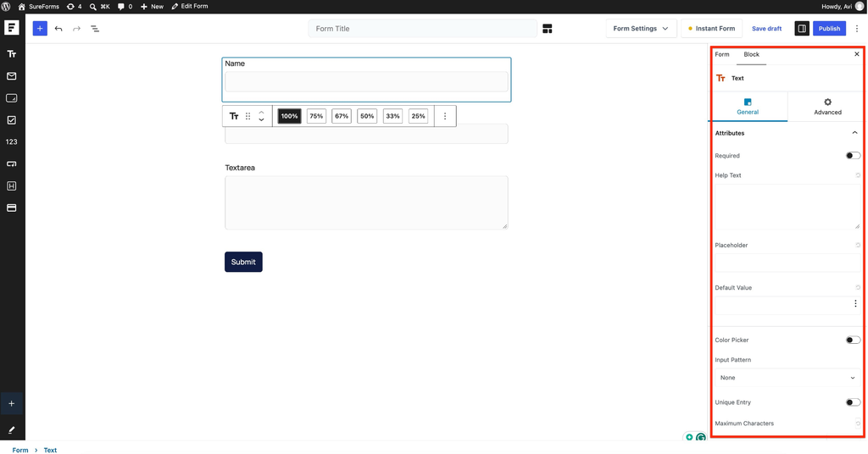This screenshot has height=454, width=868.
Task: Click Form in the bottom breadcrumb
Action: 20,450
